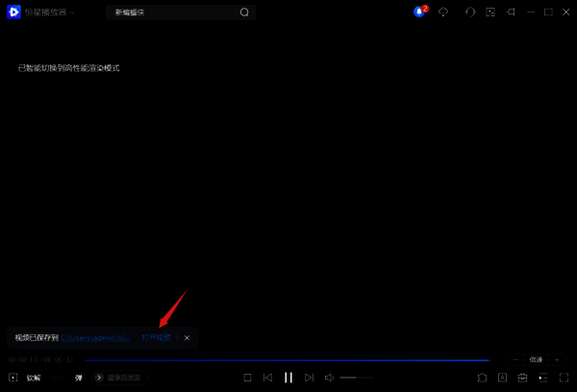The image size is (577, 392).
Task: Open the 倍速 playback speed menu
Action: 536,359
